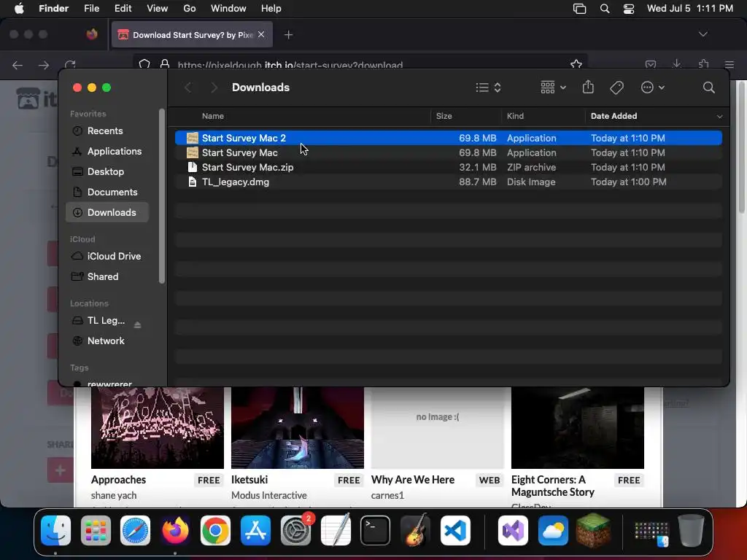Open the File menu

point(91,9)
